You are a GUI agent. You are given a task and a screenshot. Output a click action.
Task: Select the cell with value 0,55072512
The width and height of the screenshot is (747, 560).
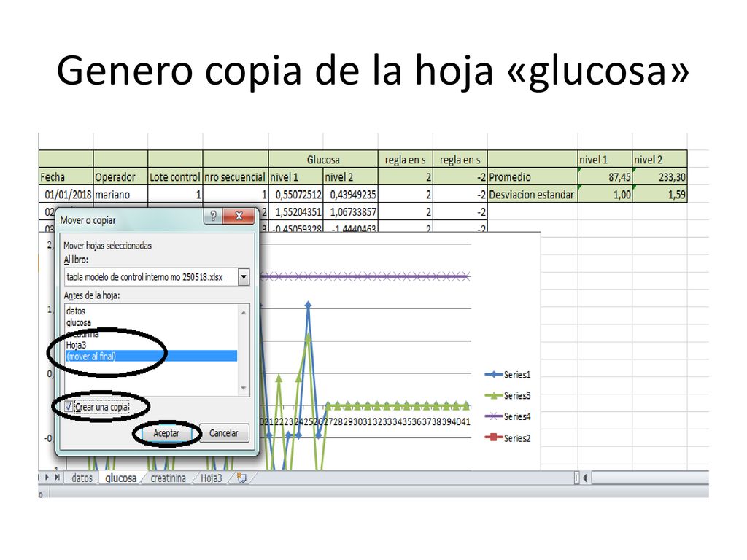click(296, 194)
